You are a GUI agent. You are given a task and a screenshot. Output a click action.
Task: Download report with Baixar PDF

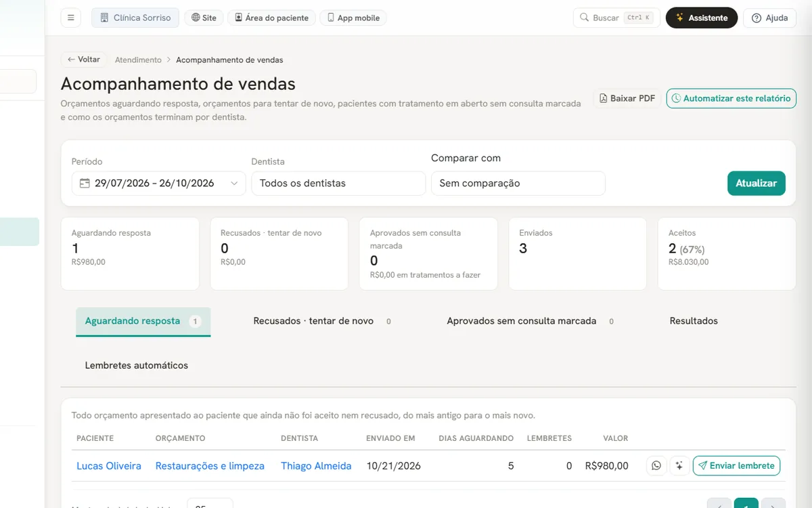tap(627, 98)
